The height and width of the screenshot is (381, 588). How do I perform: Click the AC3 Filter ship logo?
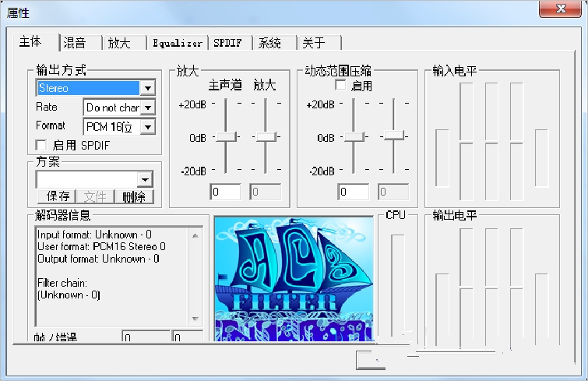pyautogui.click(x=294, y=279)
